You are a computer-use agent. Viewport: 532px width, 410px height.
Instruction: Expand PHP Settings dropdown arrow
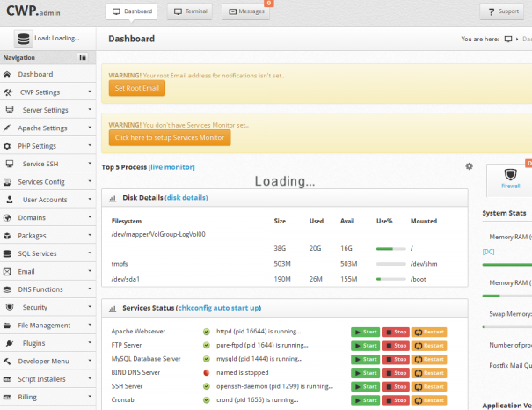click(90, 145)
